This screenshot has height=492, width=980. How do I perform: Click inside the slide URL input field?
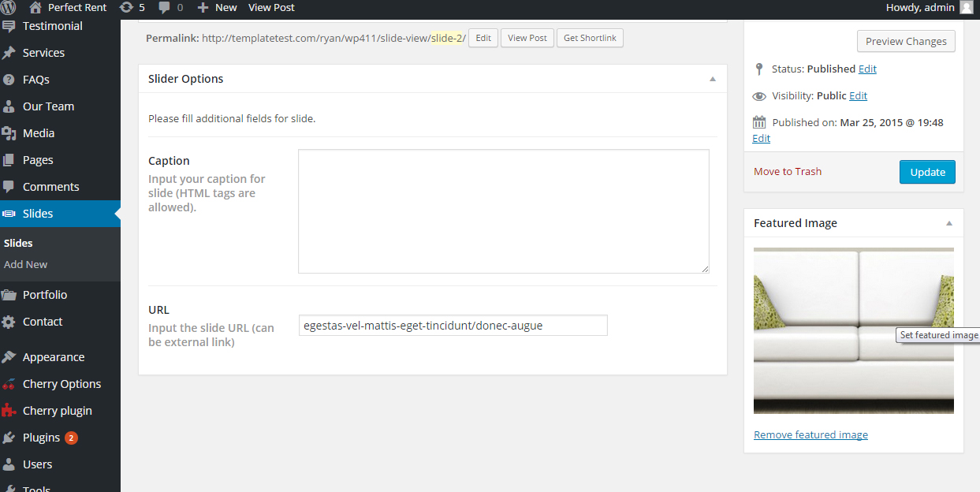[x=453, y=325]
